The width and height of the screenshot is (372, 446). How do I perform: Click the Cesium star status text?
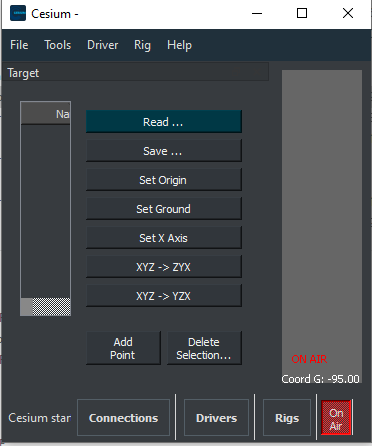point(39,418)
